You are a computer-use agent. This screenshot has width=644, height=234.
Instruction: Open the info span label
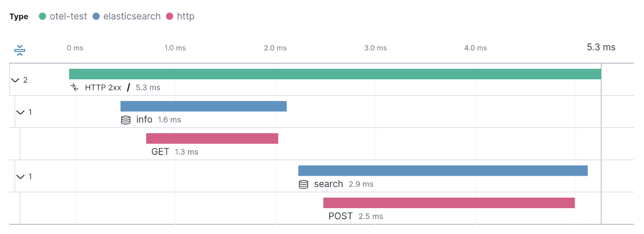[144, 120]
